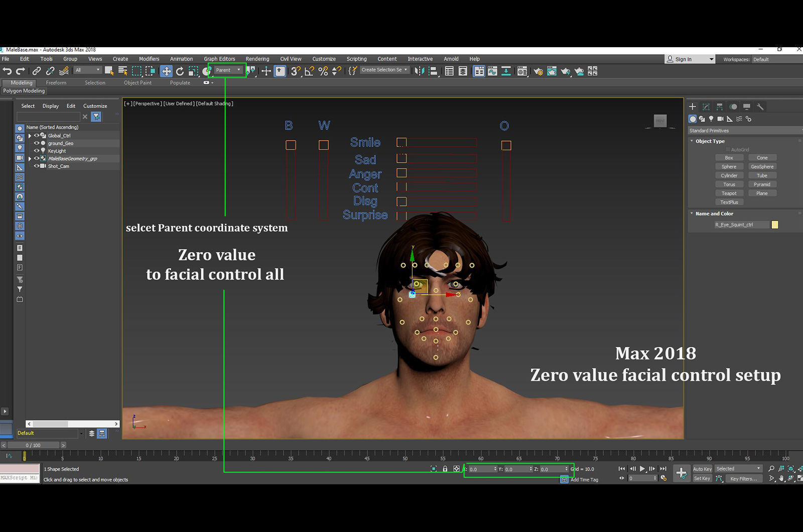Toggle Angle Snap icon
803x532 pixels.
point(309,71)
